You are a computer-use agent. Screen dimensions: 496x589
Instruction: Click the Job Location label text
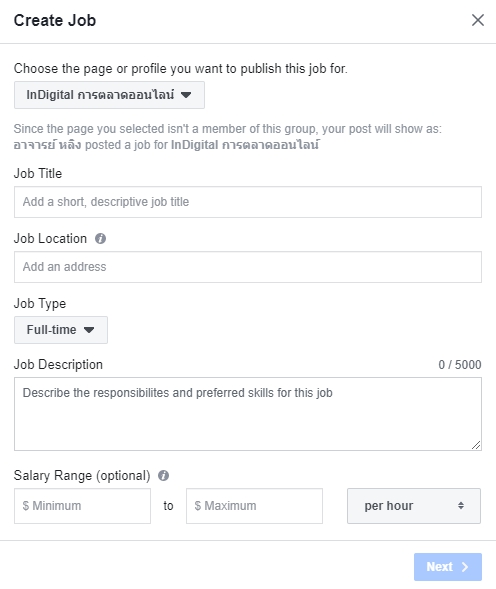click(x=50, y=239)
